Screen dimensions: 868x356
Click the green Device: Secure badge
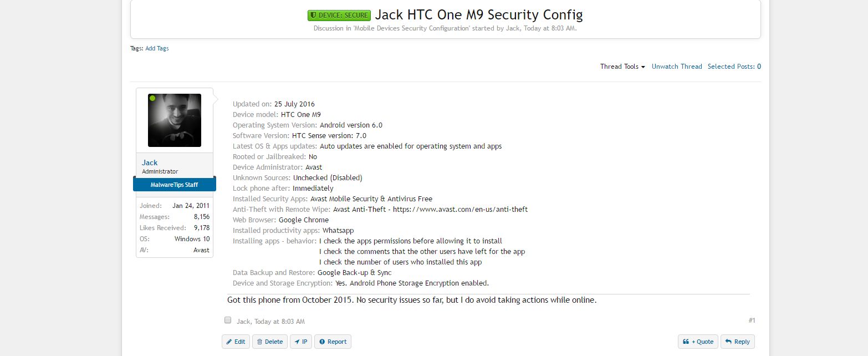(x=339, y=16)
